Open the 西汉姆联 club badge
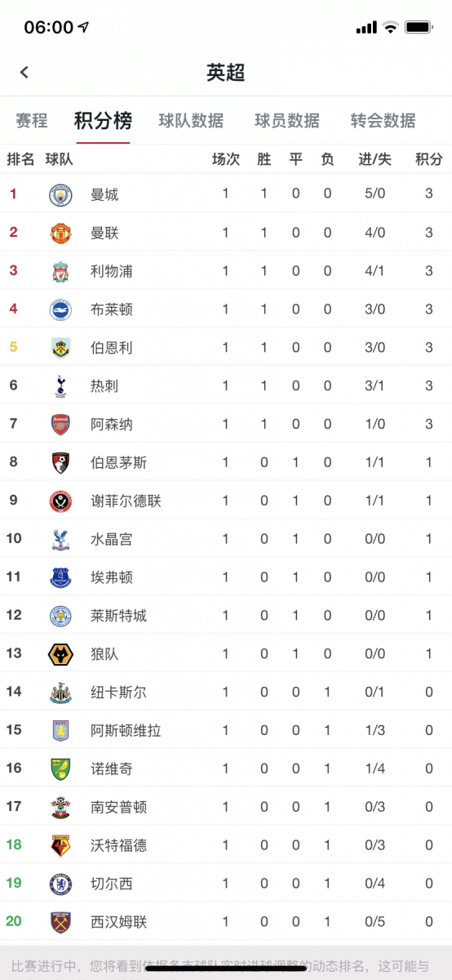The width and height of the screenshot is (452, 980). [60, 922]
